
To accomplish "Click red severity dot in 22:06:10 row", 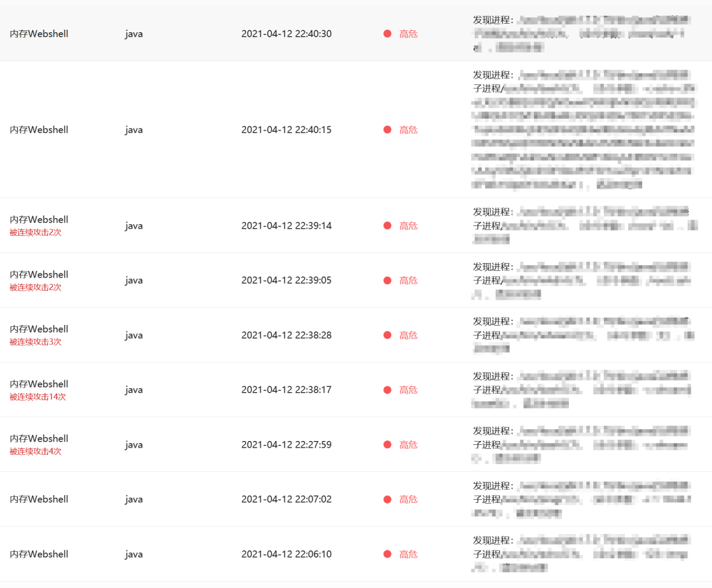I will point(388,554).
